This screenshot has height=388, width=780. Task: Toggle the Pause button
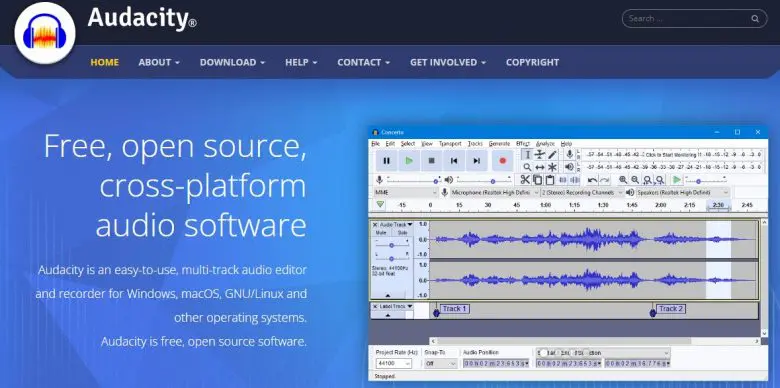tap(386, 161)
